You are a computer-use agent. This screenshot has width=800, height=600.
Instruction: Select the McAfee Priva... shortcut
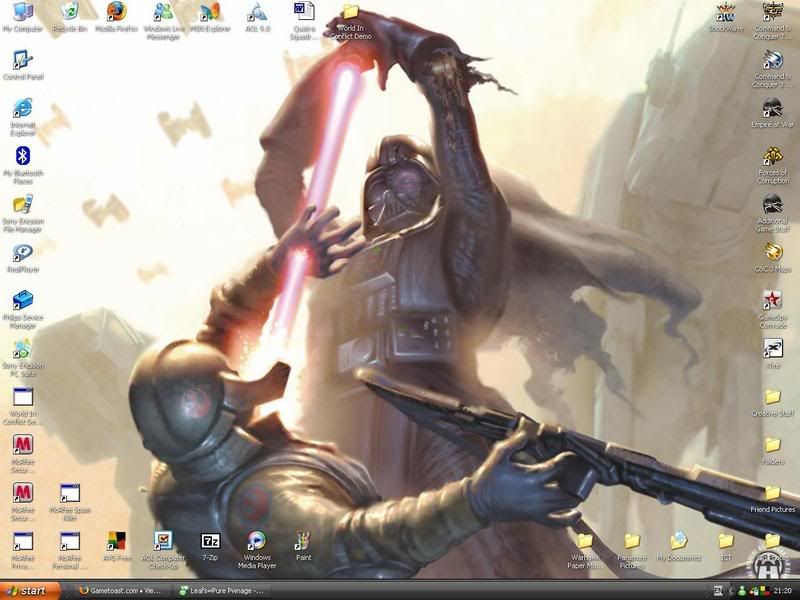23,550
